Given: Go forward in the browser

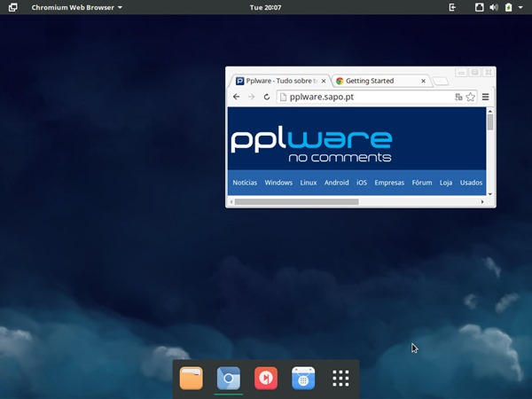Looking at the screenshot, I should (x=252, y=97).
